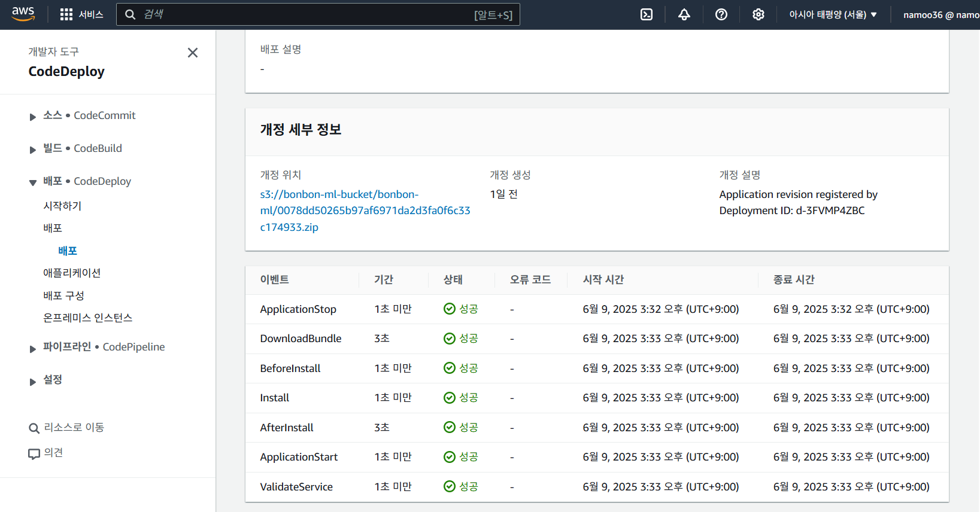This screenshot has width=980, height=512.
Task: Open the namoo36 account menu
Action: pyautogui.click(x=940, y=14)
